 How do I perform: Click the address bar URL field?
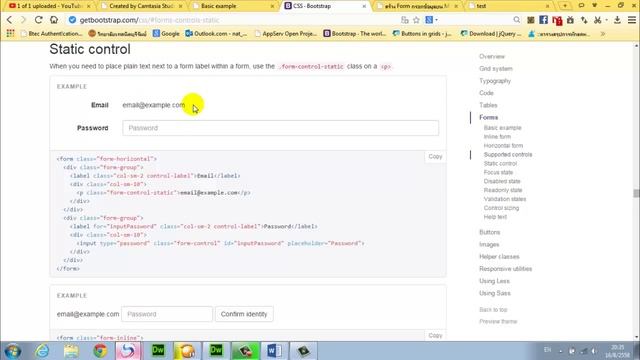[x=233, y=20]
